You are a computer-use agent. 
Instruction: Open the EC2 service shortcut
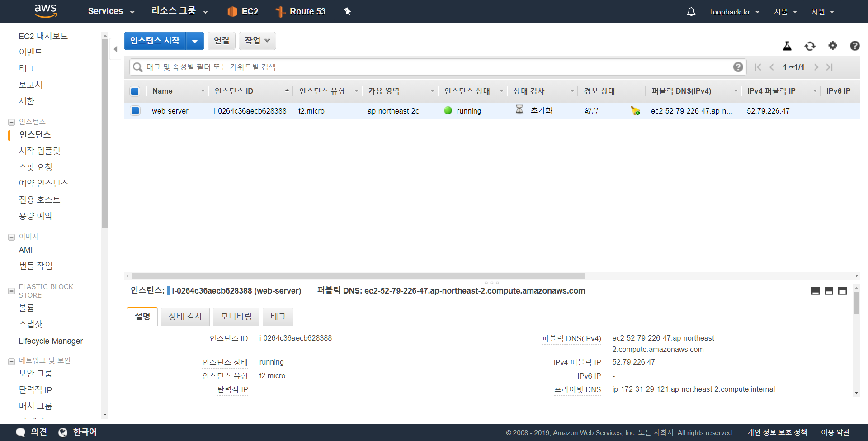coord(243,11)
